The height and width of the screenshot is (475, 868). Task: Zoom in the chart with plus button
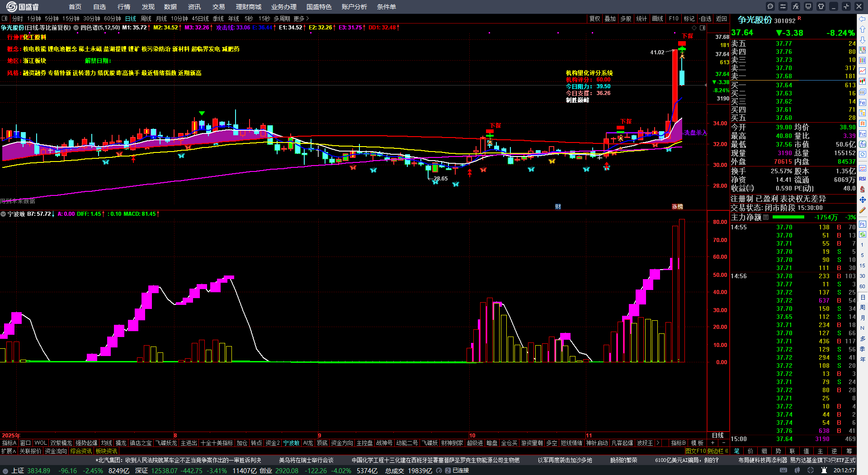coord(713,443)
